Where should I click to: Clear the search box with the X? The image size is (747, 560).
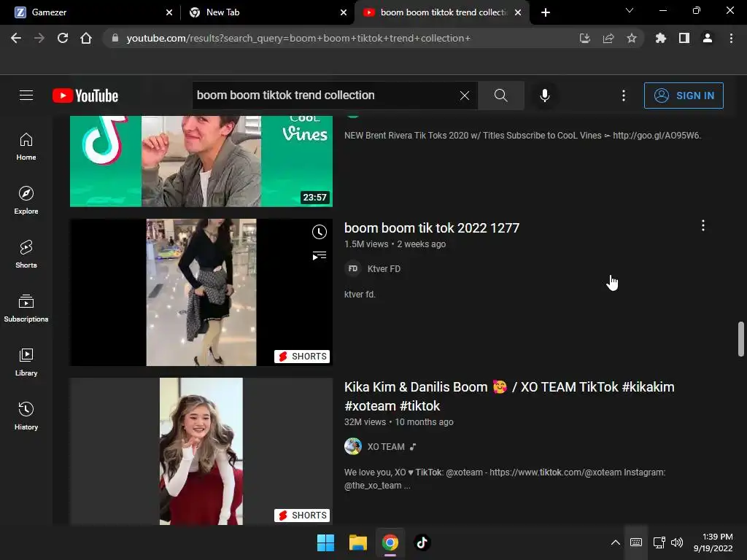click(x=465, y=96)
